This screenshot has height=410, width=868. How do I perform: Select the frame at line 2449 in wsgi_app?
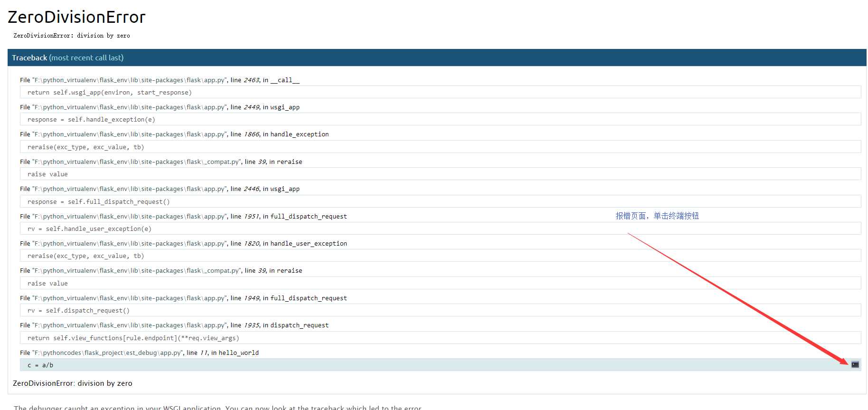click(160, 107)
